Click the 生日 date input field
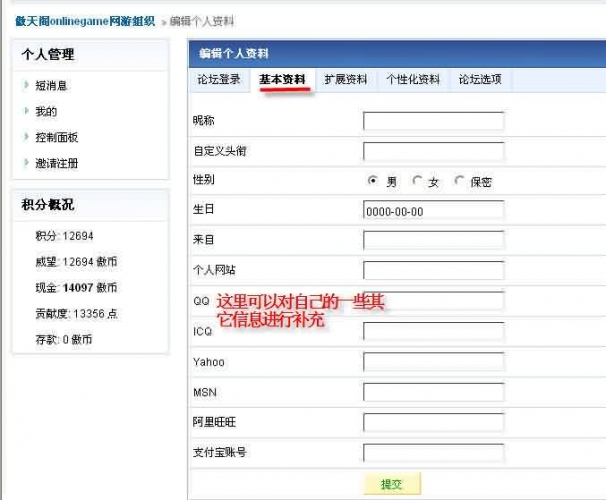Screen dimensions: 606x500 pos(433,211)
